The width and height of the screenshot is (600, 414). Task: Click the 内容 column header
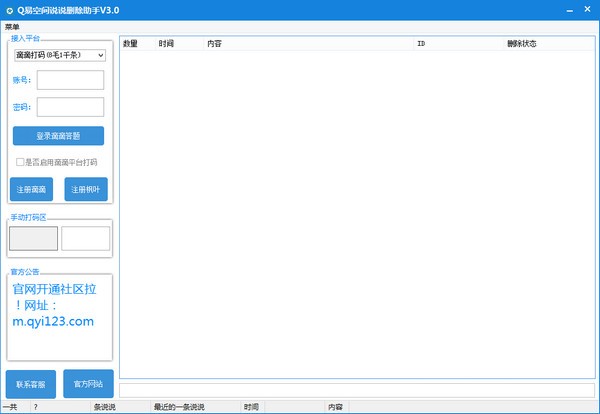click(215, 44)
